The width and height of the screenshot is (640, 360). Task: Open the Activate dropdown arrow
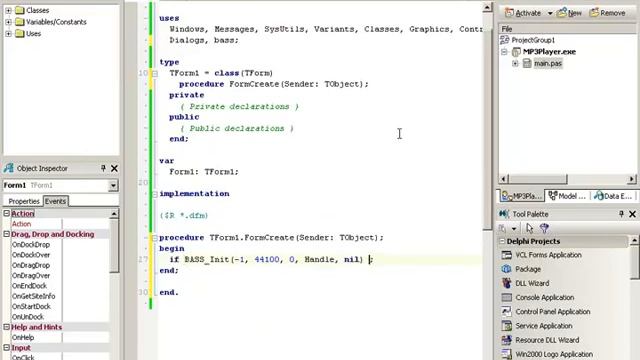point(550,13)
